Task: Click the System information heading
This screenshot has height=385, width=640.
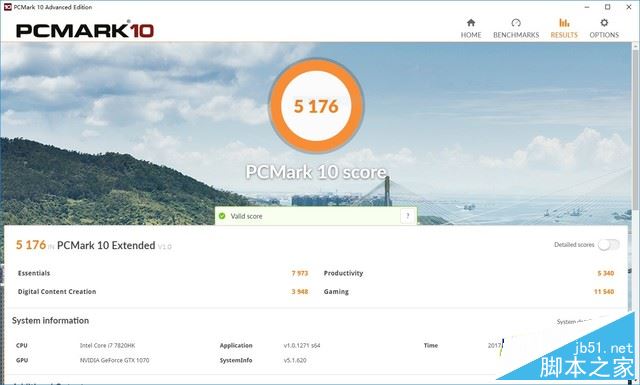Action: point(50,320)
